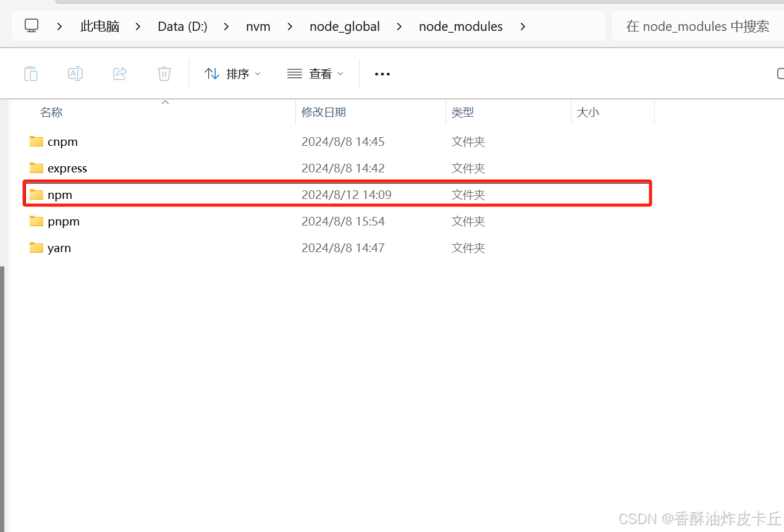This screenshot has width=784, height=532.
Task: Click the folder name npm
Action: [60, 195]
